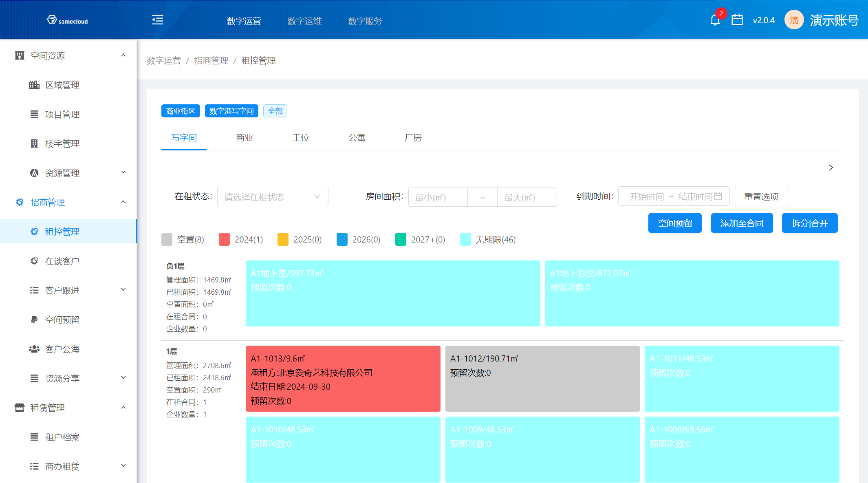Open the 数字运维 top menu
868x483 pixels.
304,21
